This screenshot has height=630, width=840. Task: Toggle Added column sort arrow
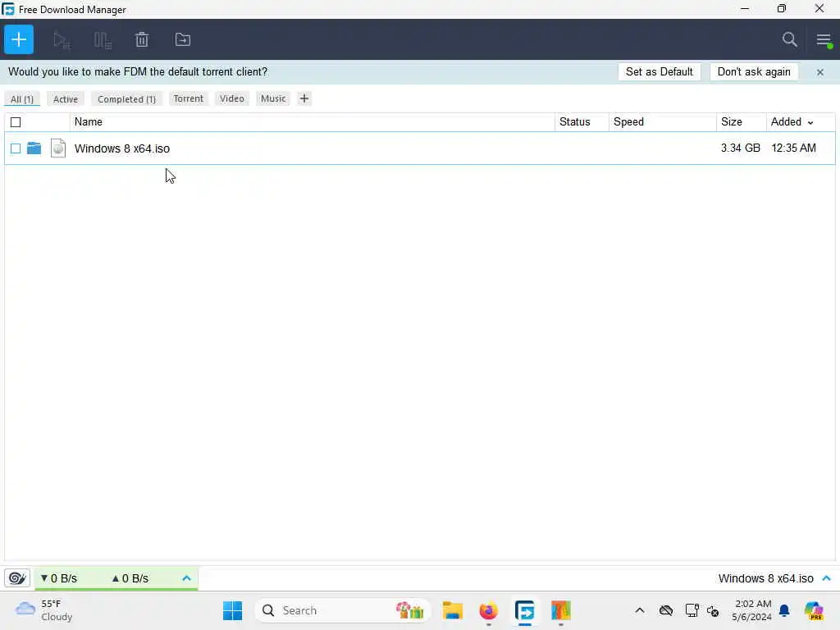click(810, 123)
